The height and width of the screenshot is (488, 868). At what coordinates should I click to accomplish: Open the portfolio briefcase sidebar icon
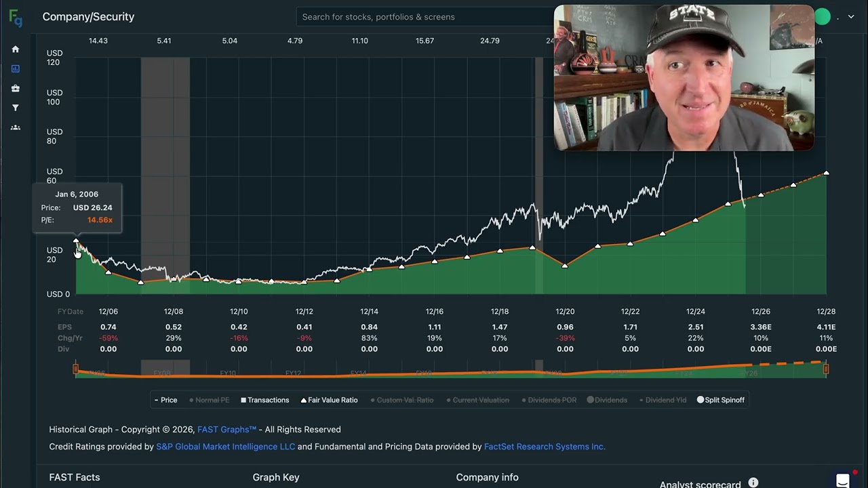[x=16, y=88]
